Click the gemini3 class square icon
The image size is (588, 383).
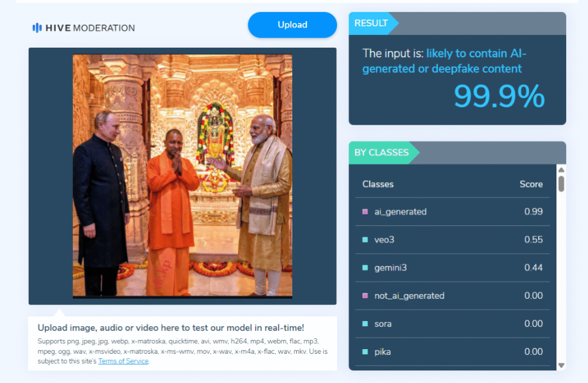coord(365,268)
